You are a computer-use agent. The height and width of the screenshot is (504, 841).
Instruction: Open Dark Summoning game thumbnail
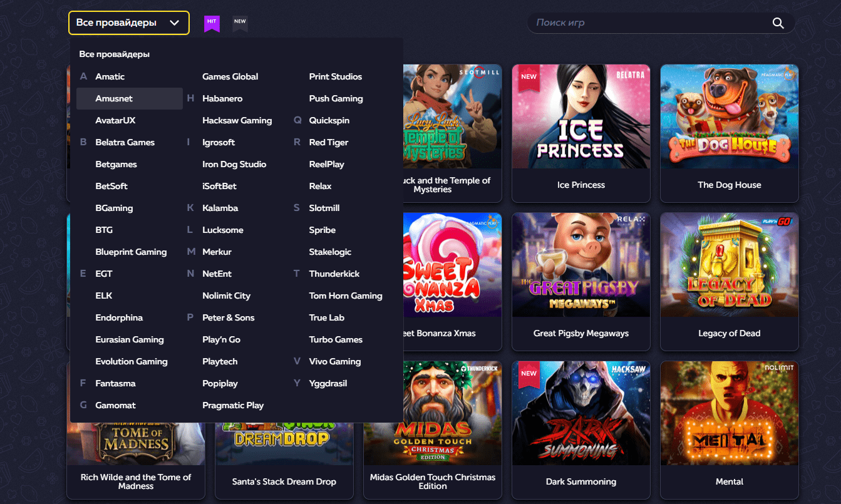(x=581, y=413)
